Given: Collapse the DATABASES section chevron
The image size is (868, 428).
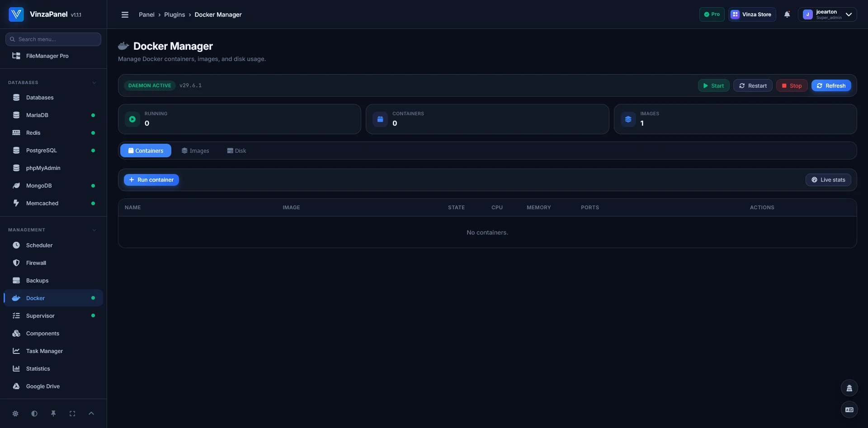Looking at the screenshot, I should (94, 83).
